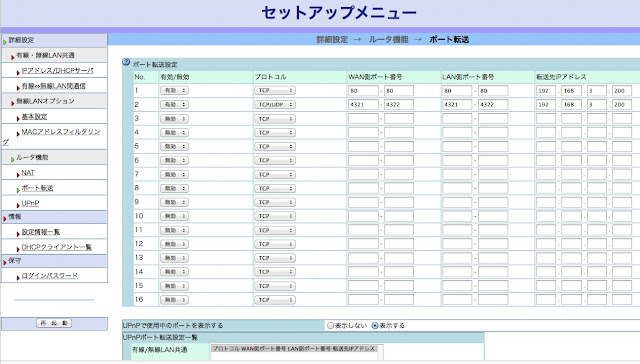Open row 14 protocol dropdown
The image size is (640, 364).
275,272
